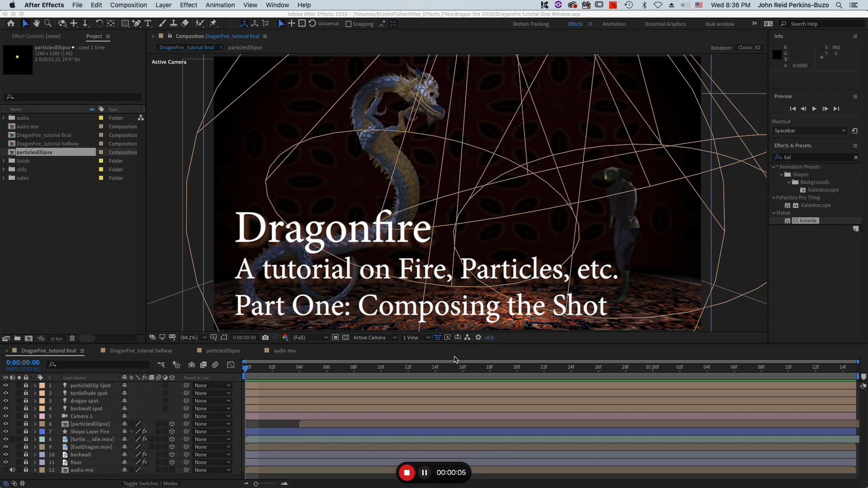The width and height of the screenshot is (868, 488).
Task: Expand the Solids folder
Action: [4, 161]
